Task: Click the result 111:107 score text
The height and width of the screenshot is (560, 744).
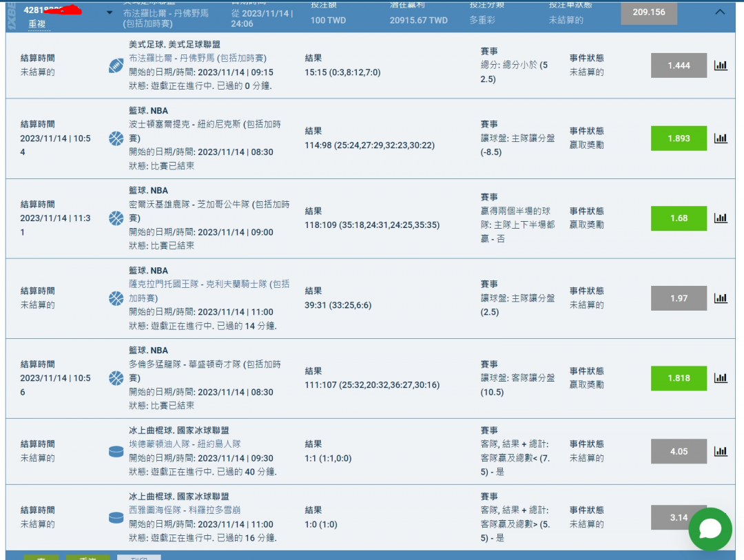Action: (x=372, y=385)
